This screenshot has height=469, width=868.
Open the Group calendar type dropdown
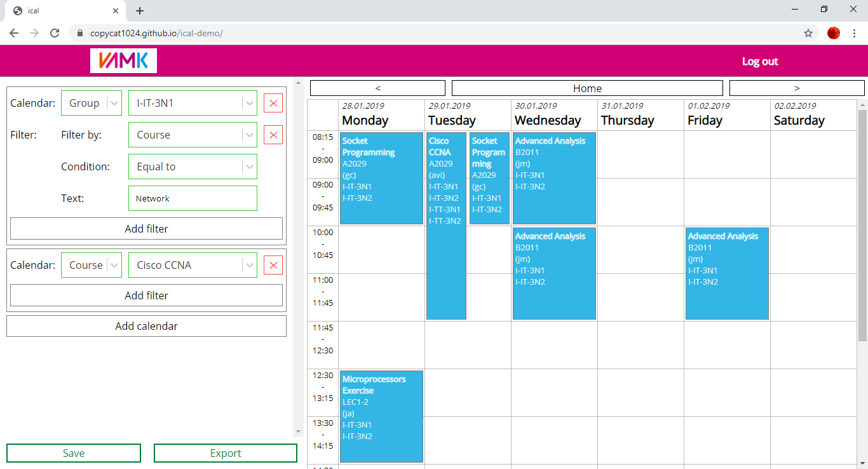(92, 103)
